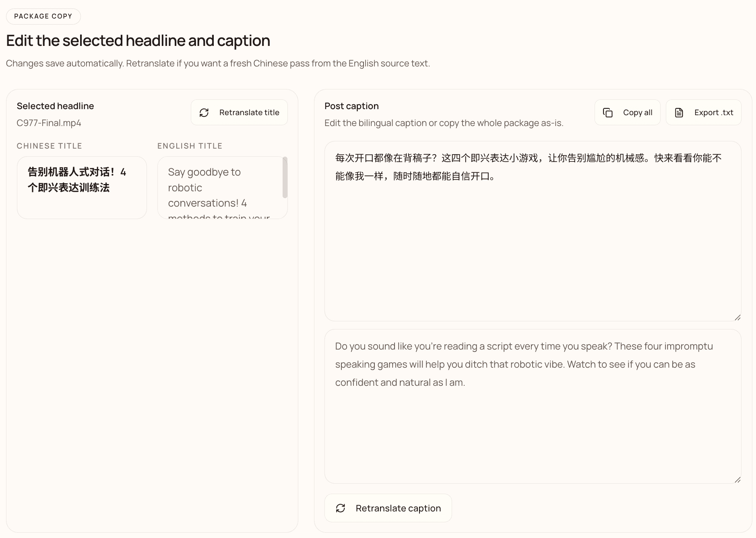Click into the Chinese title field
The image size is (756, 538).
pyautogui.click(x=82, y=188)
